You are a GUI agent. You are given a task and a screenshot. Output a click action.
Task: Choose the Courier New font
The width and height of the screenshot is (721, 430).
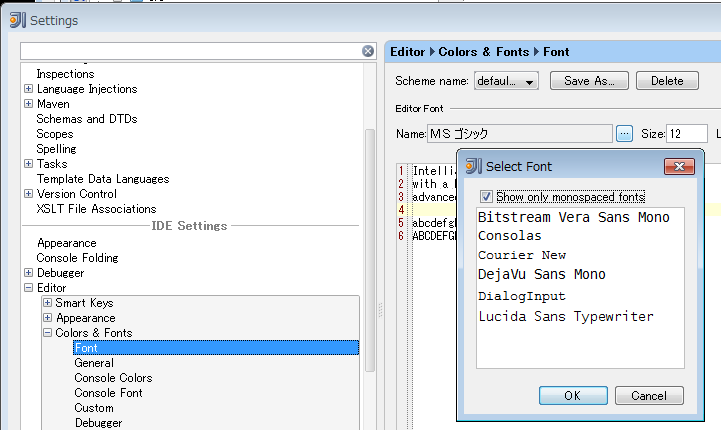[522, 255]
